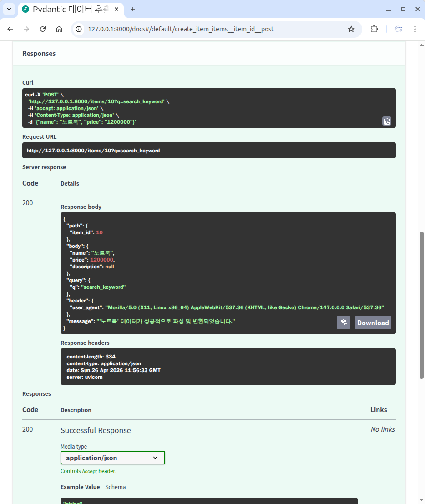Click the "search_keyword" value in response body
The width and height of the screenshot is (425, 504).
click(x=103, y=287)
